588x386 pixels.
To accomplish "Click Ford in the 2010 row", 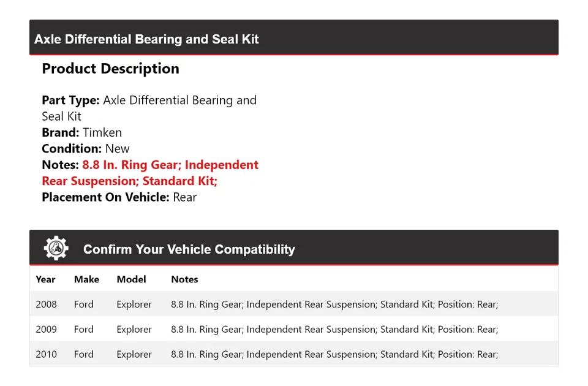I will pyautogui.click(x=84, y=354).
